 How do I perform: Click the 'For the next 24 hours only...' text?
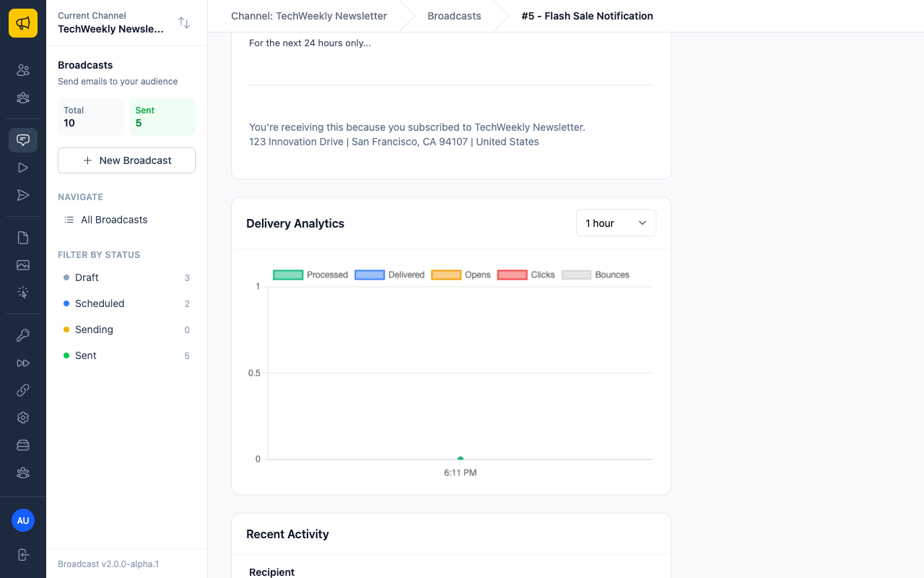[x=310, y=43]
